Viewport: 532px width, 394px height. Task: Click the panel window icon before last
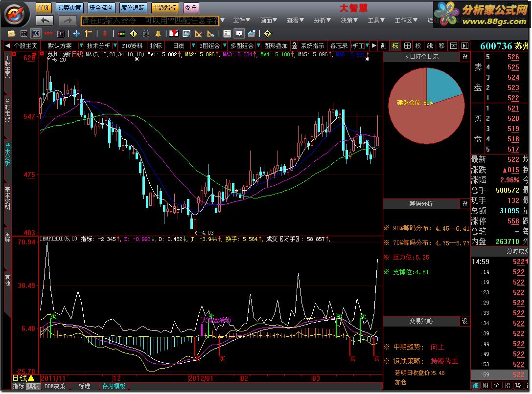(454, 46)
